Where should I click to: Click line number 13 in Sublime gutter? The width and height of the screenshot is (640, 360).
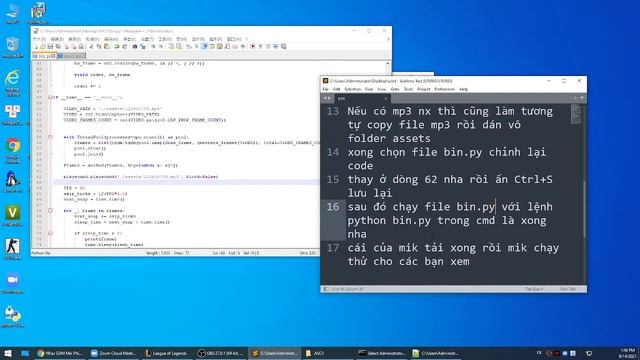333,111
